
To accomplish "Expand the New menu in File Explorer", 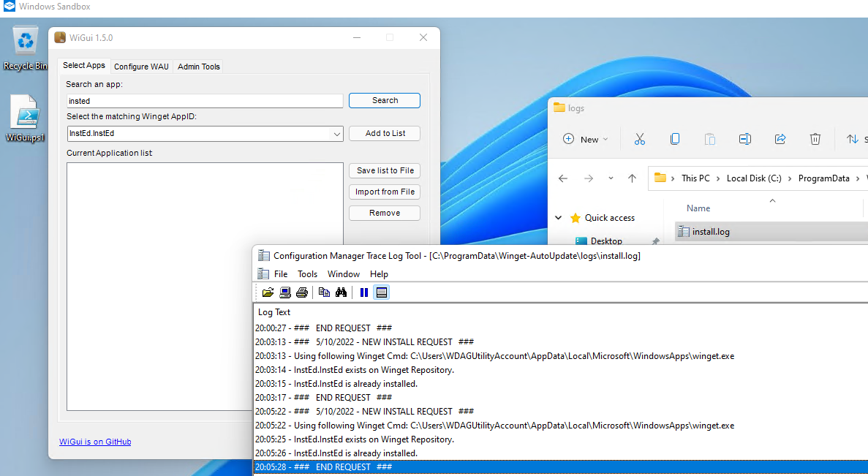I will coord(585,138).
